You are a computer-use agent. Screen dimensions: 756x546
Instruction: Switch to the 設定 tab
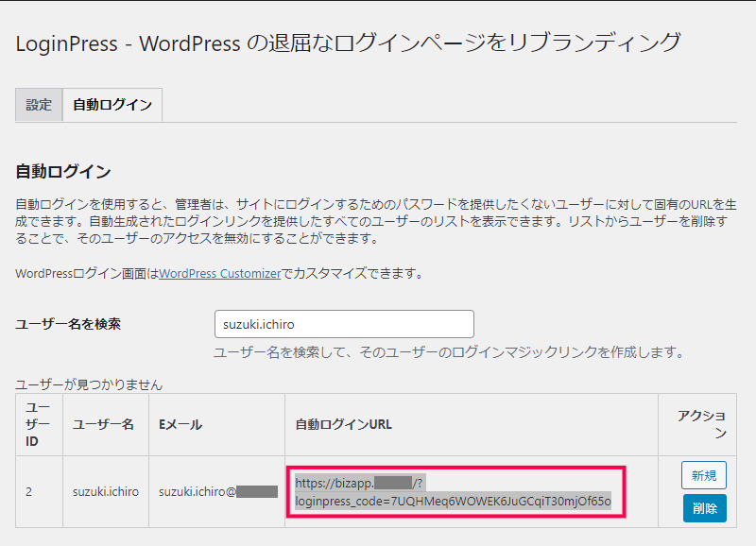[39, 105]
